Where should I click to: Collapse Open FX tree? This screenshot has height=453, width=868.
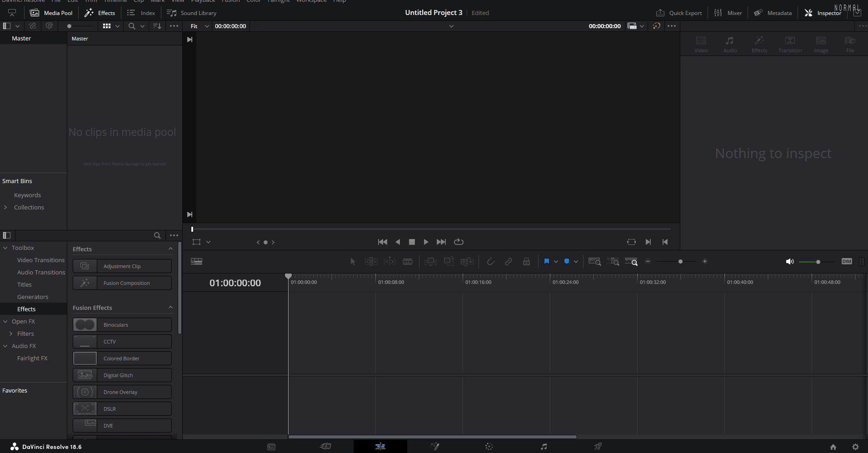5,321
